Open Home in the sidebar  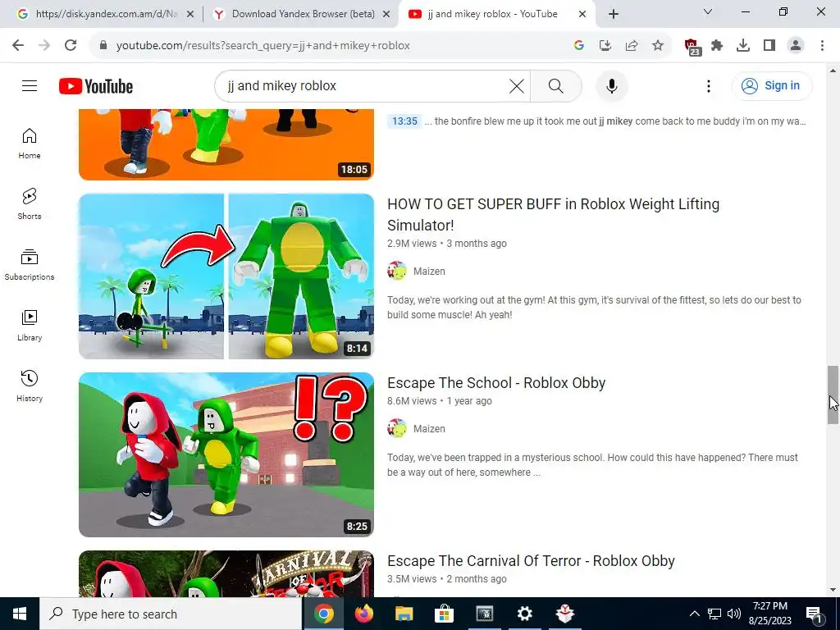(30, 143)
